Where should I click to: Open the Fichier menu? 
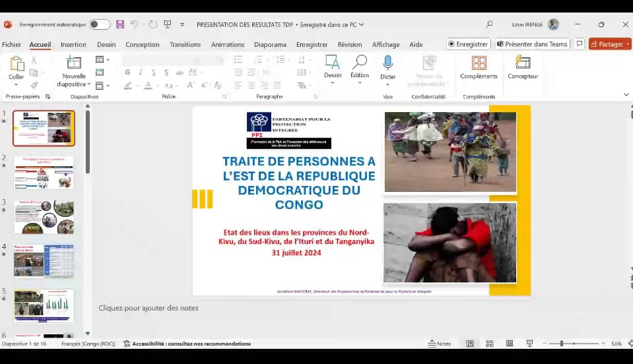click(x=11, y=44)
